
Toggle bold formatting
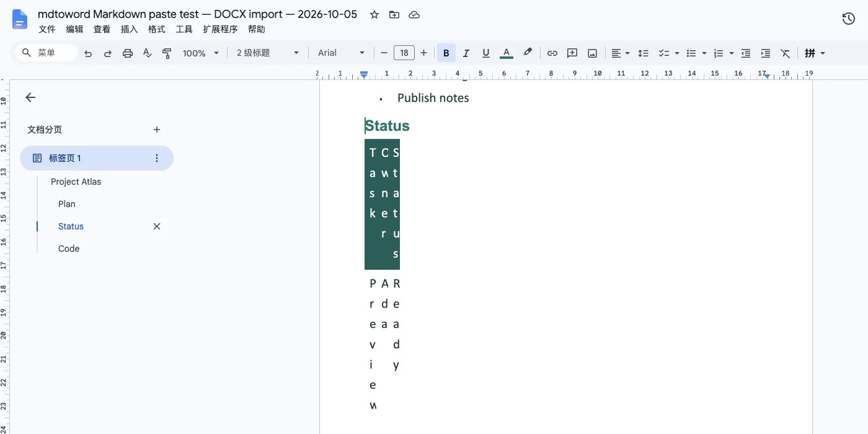pos(446,53)
